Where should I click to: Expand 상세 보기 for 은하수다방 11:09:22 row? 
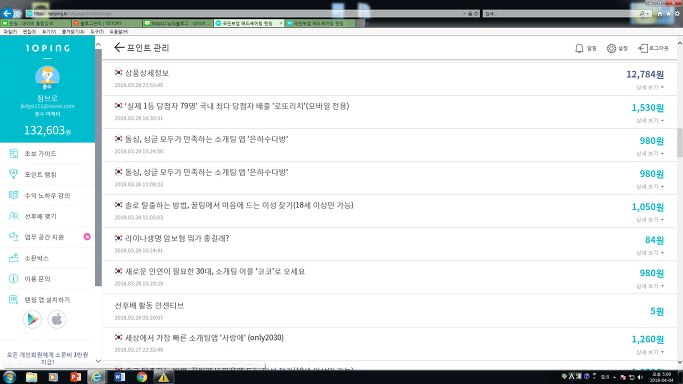(650, 187)
